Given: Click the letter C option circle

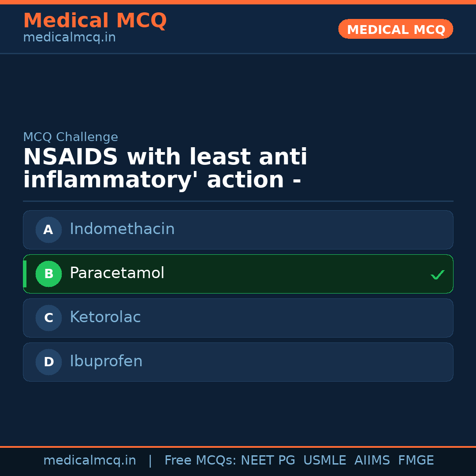Looking at the screenshot, I should (x=48, y=318).
